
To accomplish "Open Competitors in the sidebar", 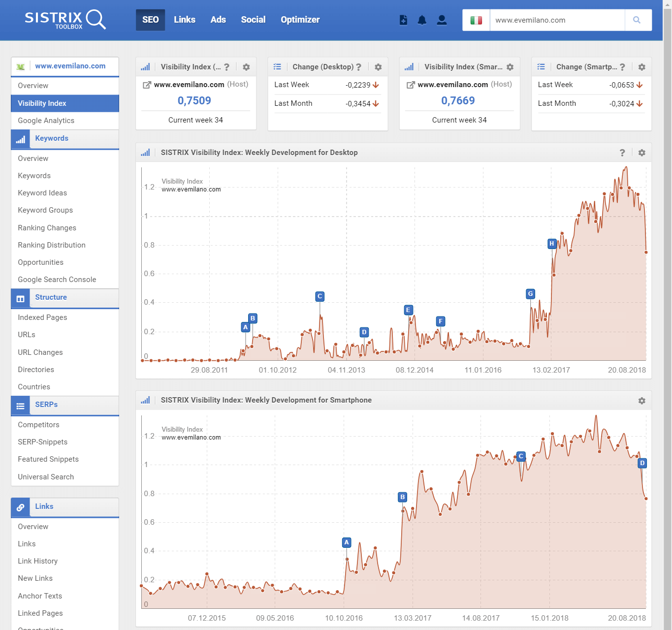I will coord(65,425).
